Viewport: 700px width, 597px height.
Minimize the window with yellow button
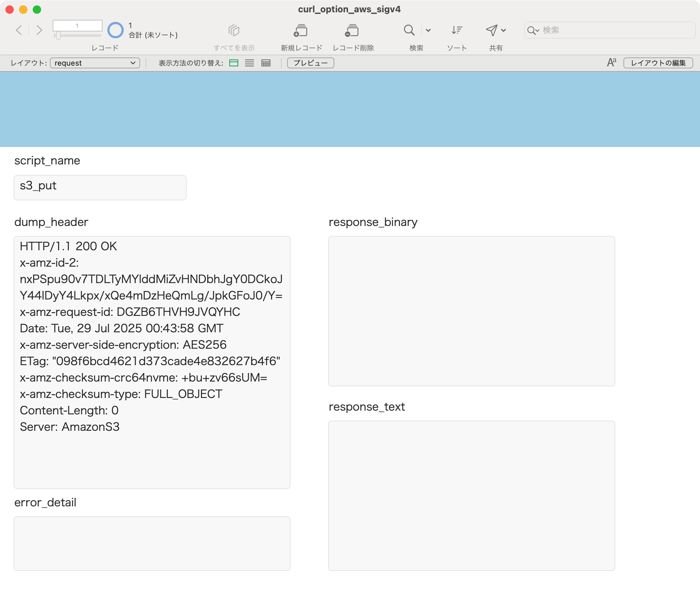pos(23,10)
